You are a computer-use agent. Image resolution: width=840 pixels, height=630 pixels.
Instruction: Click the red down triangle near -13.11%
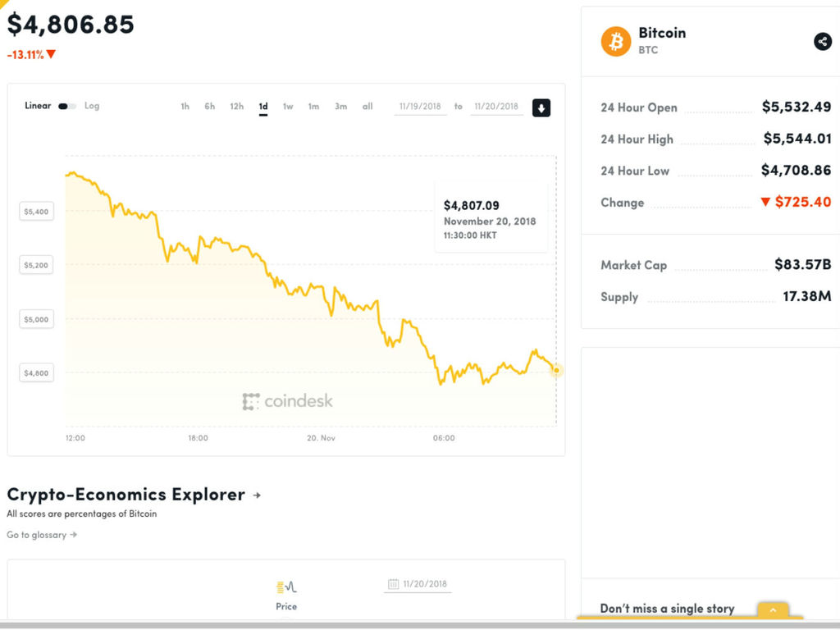coord(51,54)
